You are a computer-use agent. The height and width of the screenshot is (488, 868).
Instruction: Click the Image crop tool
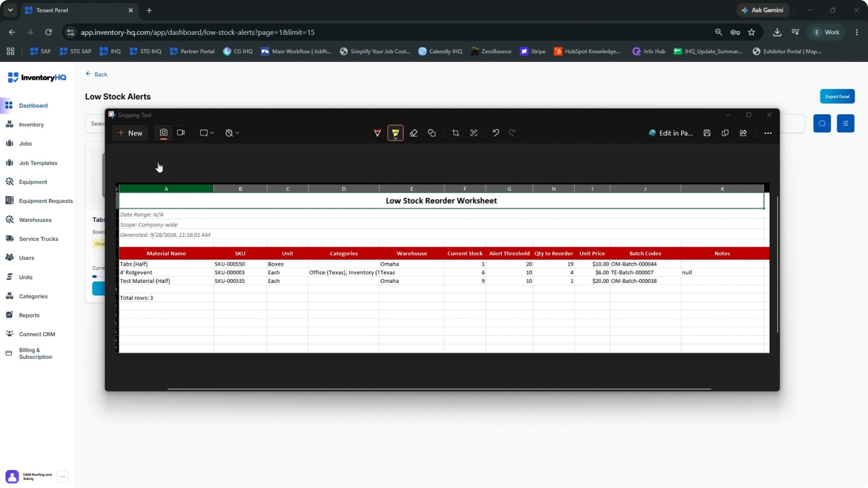coord(456,133)
